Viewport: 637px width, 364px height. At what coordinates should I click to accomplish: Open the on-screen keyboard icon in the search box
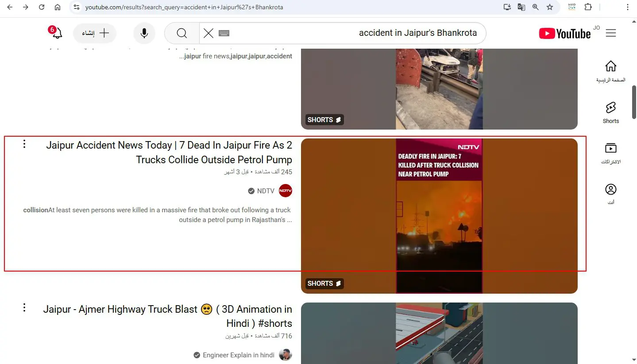[x=224, y=33]
